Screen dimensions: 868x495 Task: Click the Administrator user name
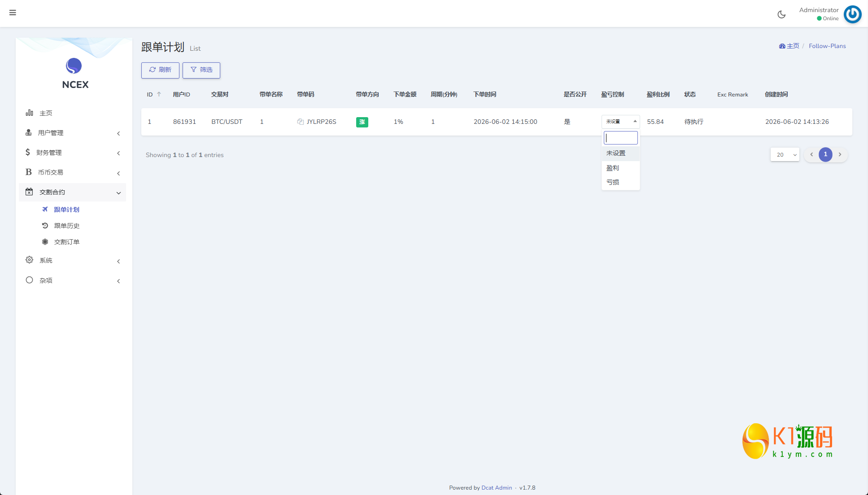819,10
